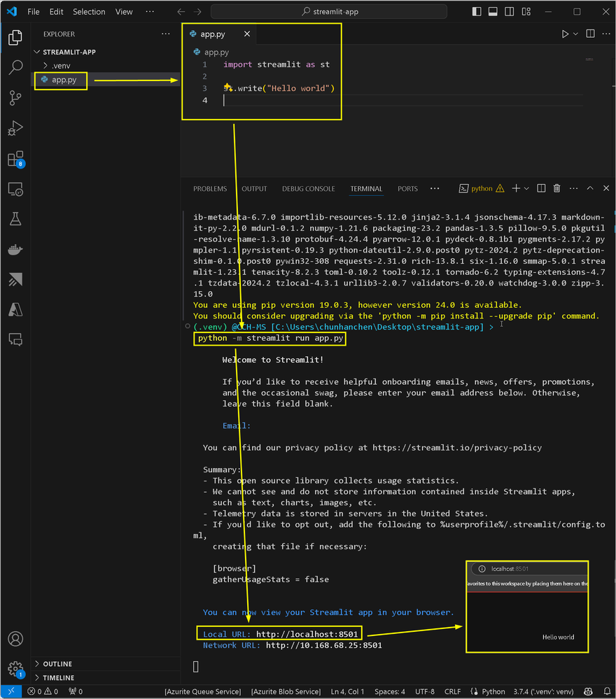Maximize the panel size chevron
The height and width of the screenshot is (699, 616).
point(589,189)
